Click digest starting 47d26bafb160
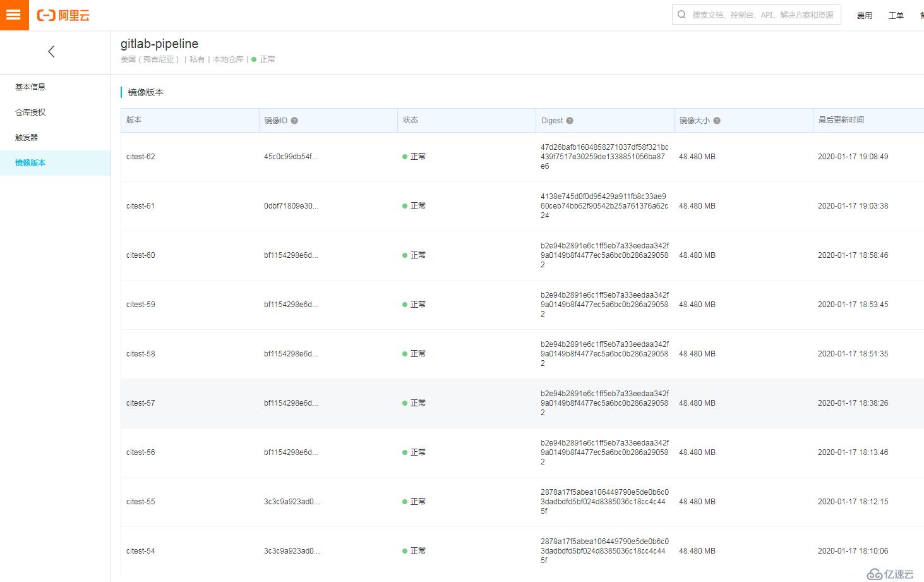The height and width of the screenshot is (582, 924). pos(604,157)
